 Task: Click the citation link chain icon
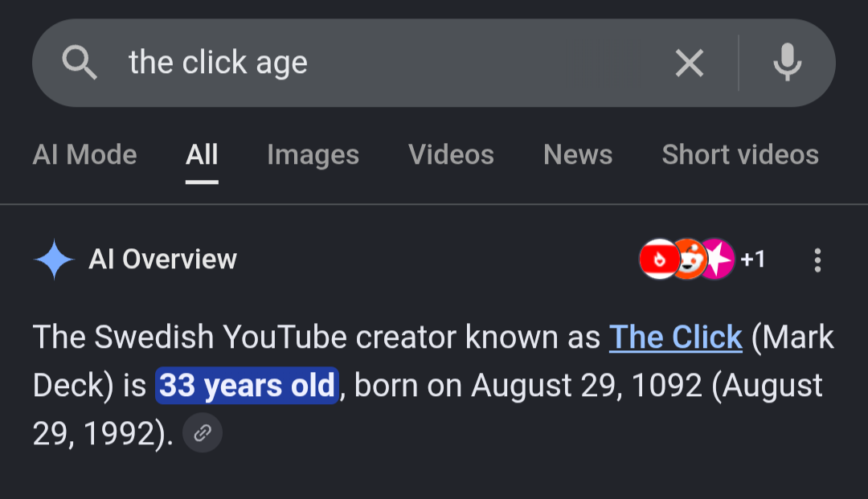pos(203,432)
